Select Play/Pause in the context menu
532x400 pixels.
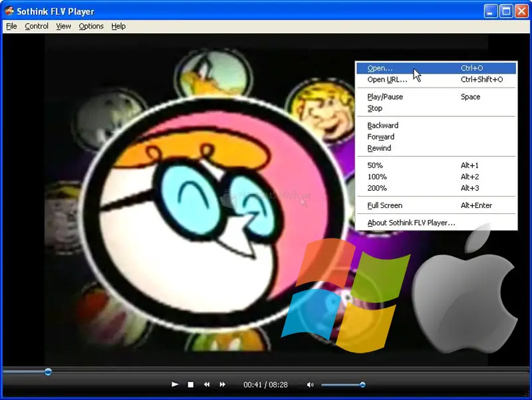(x=385, y=97)
